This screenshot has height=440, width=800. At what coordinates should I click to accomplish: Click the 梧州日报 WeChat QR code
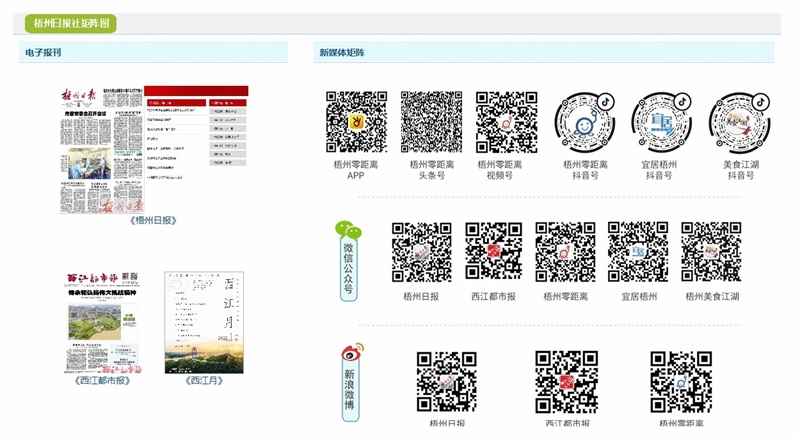point(421,252)
